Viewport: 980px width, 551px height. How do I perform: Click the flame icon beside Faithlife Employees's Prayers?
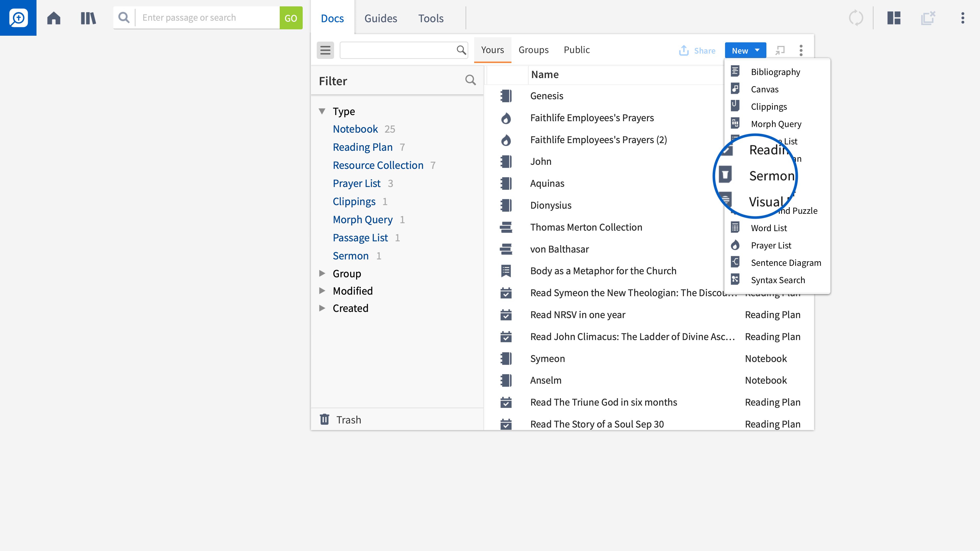point(506,118)
